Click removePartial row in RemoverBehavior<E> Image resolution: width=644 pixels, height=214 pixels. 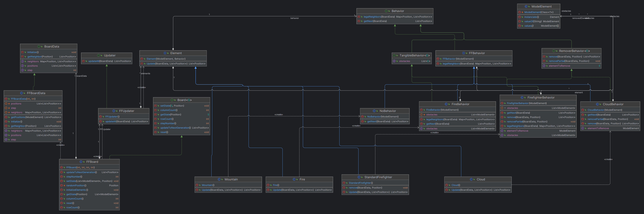tap(572, 61)
